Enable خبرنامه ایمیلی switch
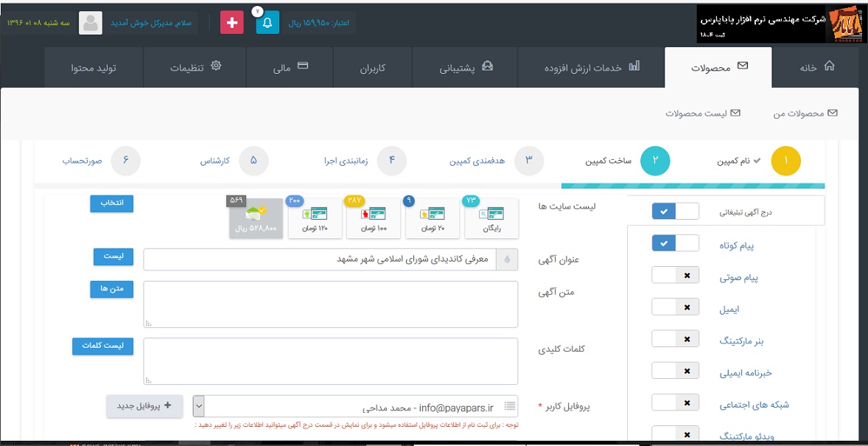 [x=676, y=370]
